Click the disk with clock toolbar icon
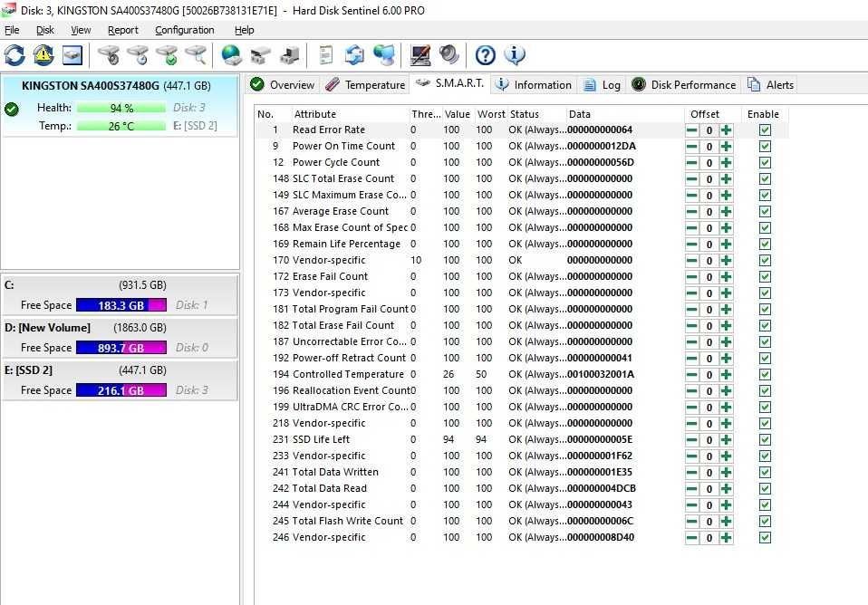 pos(138,55)
